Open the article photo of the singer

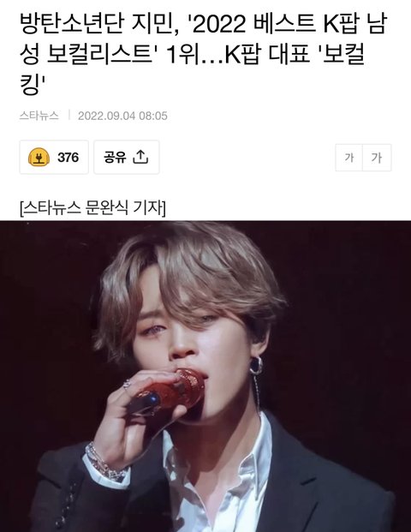pyautogui.click(x=205, y=376)
